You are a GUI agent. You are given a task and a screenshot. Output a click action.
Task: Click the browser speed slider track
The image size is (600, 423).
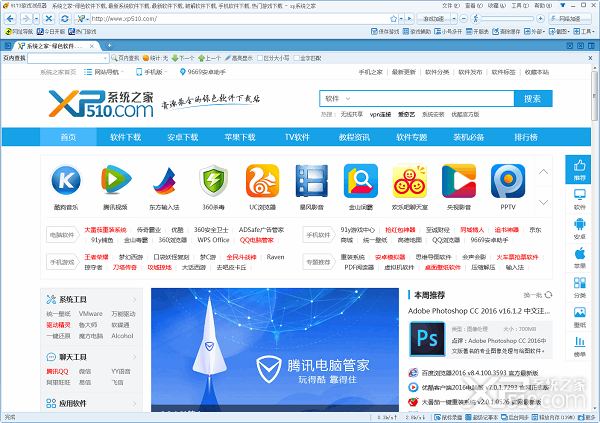(x=507, y=18)
